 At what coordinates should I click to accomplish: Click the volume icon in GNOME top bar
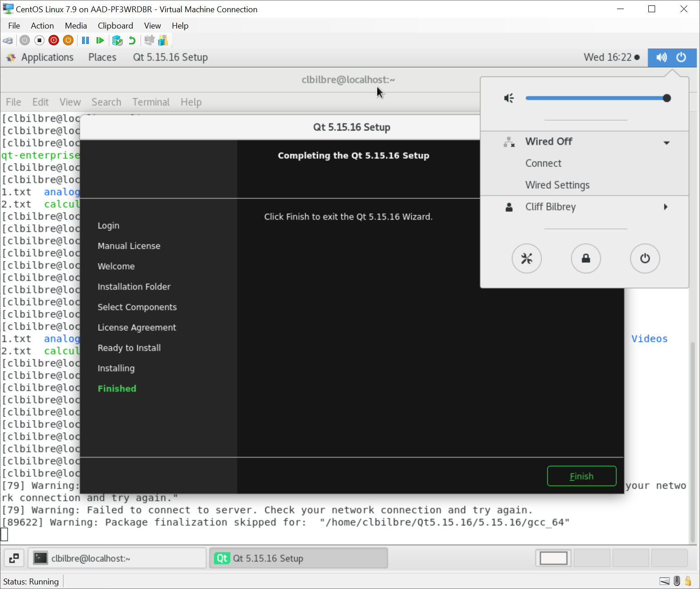click(x=661, y=58)
